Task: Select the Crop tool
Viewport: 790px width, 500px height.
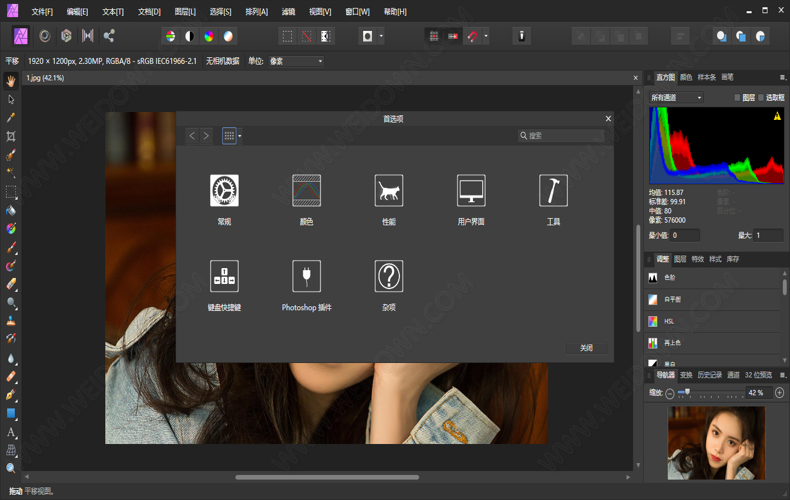Action: point(11,136)
